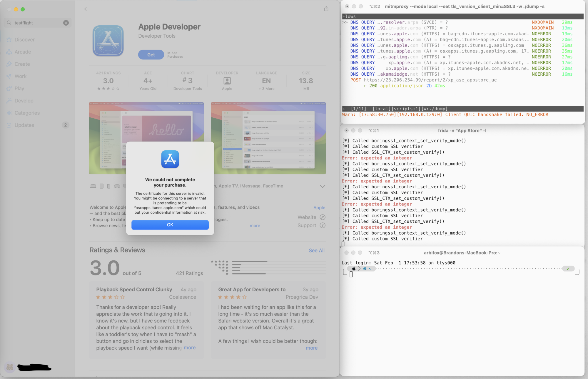Click the Get button
Viewport: 588px width, 379px height.
(x=151, y=55)
